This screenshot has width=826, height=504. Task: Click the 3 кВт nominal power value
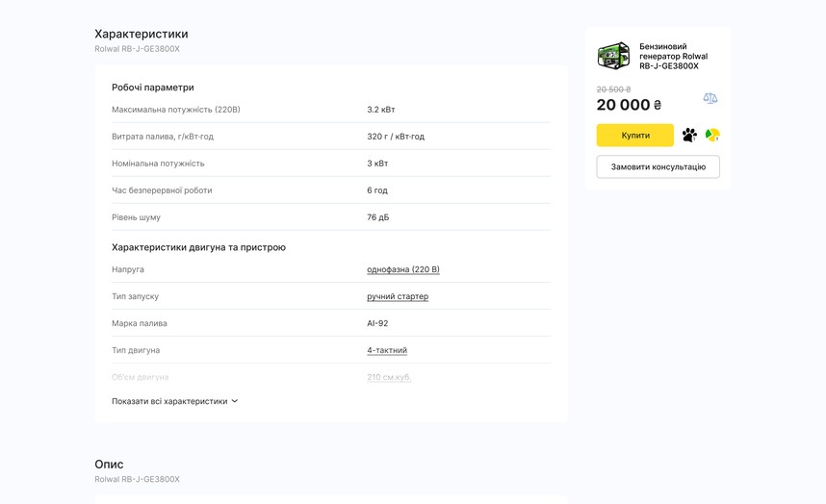pos(377,164)
